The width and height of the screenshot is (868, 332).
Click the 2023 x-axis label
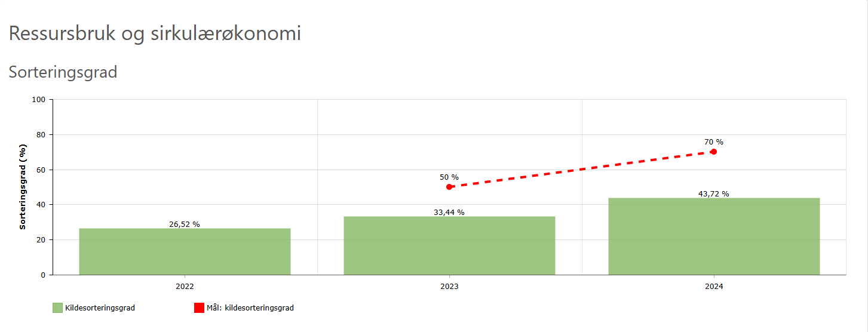(x=449, y=287)
